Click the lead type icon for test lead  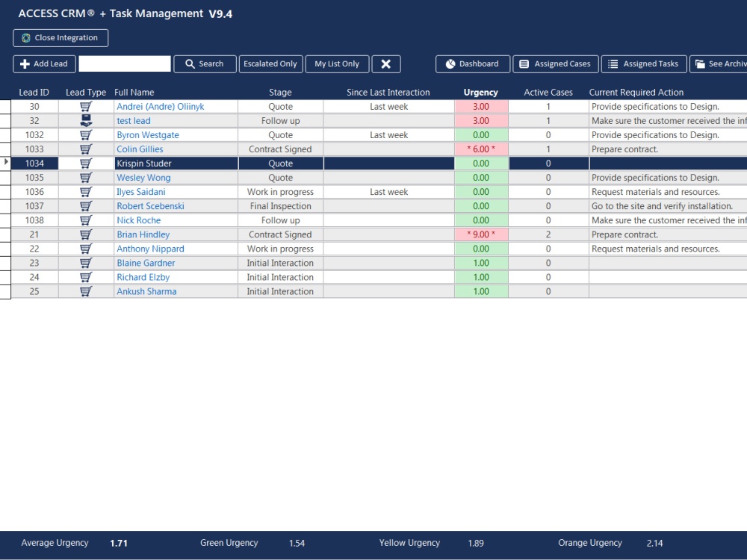point(85,120)
